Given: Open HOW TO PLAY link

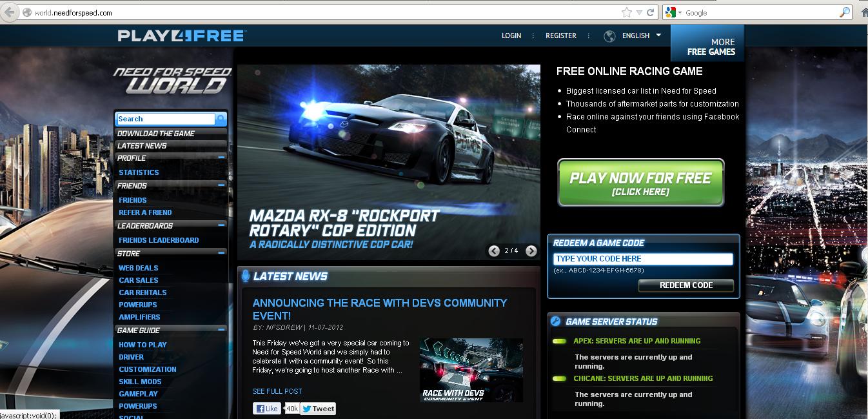Looking at the screenshot, I should (143, 345).
